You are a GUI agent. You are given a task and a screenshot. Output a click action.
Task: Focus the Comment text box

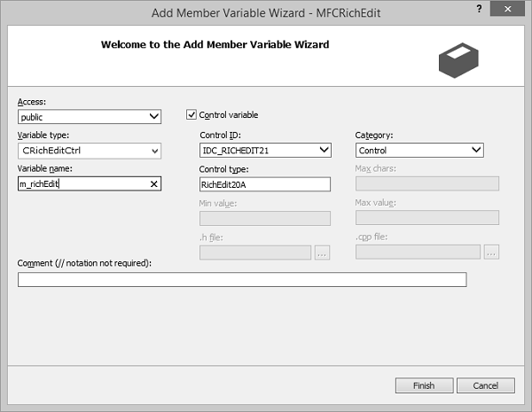[x=241, y=280]
